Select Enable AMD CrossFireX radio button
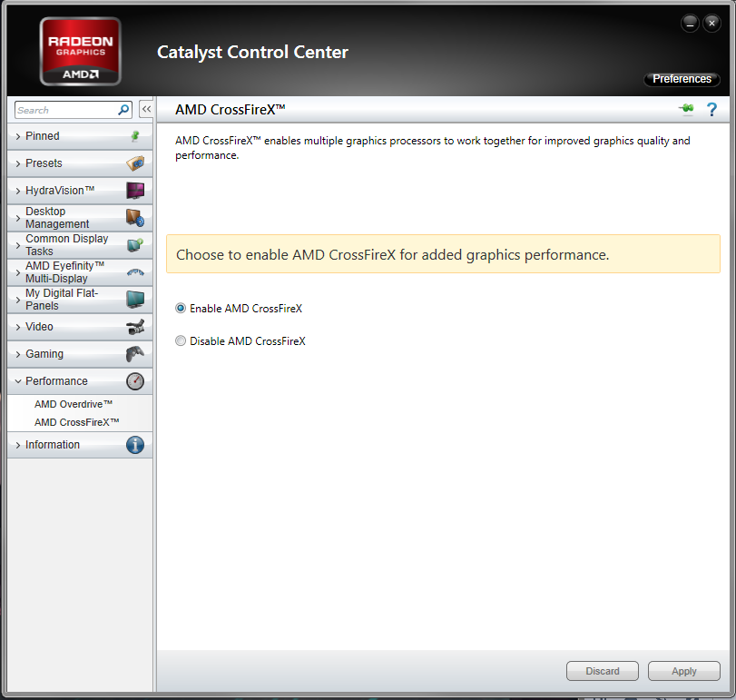 point(181,309)
